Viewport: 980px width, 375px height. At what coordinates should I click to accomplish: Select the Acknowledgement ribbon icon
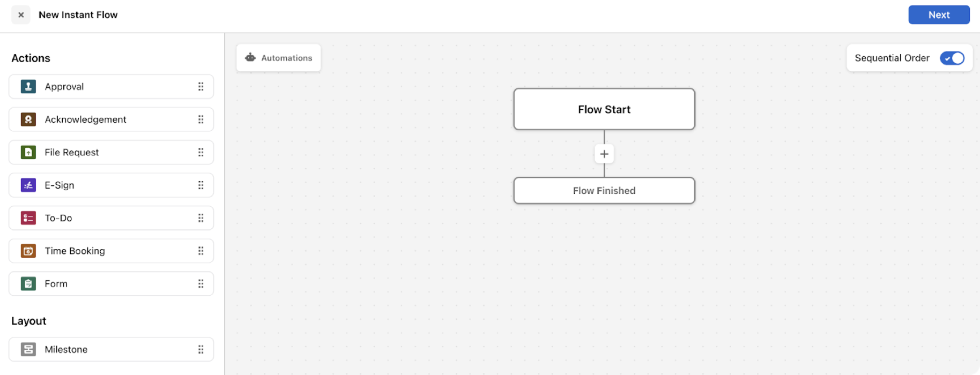click(28, 119)
